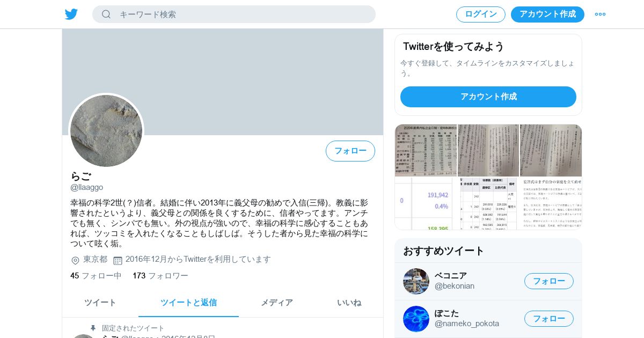The image size is (644, 338).
Task: Focus the キーワード検索 search field
Action: tap(234, 14)
